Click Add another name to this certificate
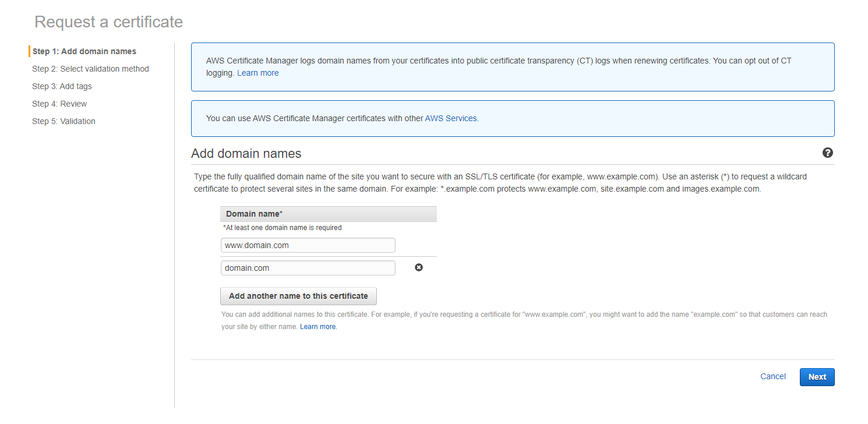The image size is (868, 424). point(298,296)
